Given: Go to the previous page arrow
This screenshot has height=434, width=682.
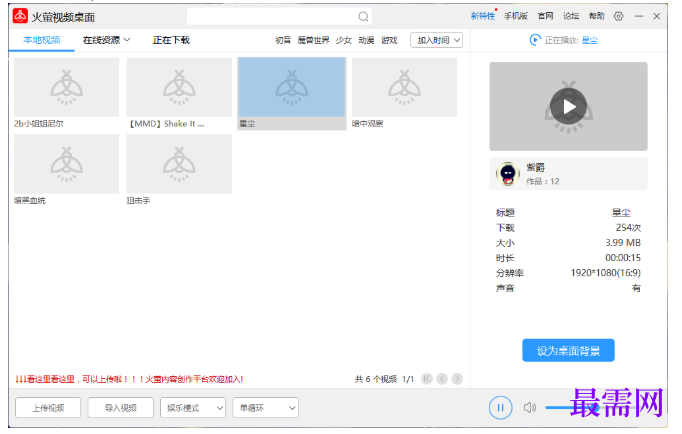Looking at the screenshot, I should [442, 379].
